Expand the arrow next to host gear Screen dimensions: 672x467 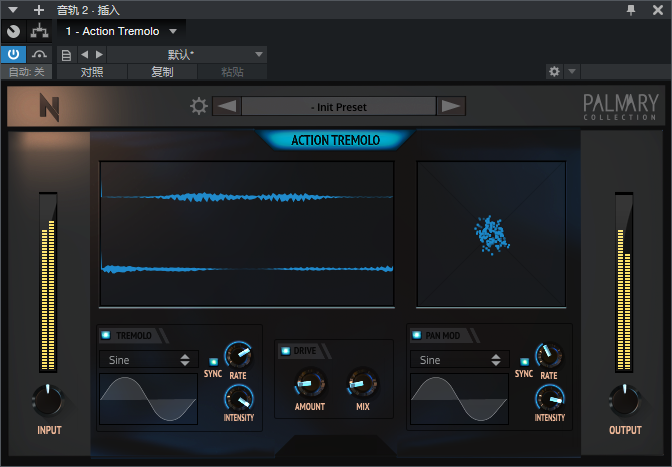click(572, 71)
